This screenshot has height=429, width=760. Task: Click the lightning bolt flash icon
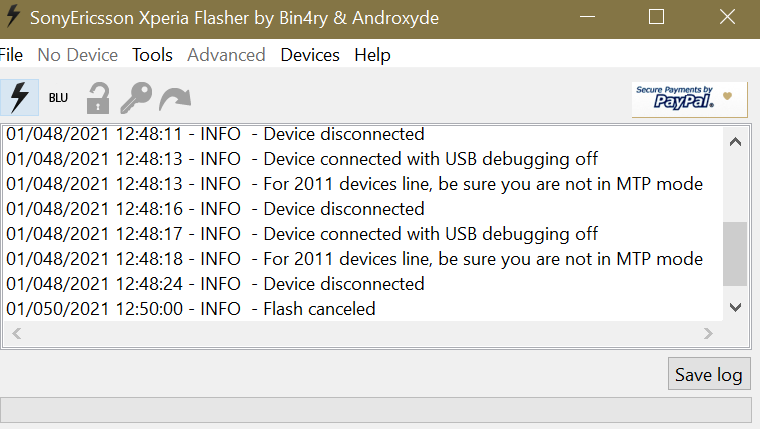click(19, 97)
